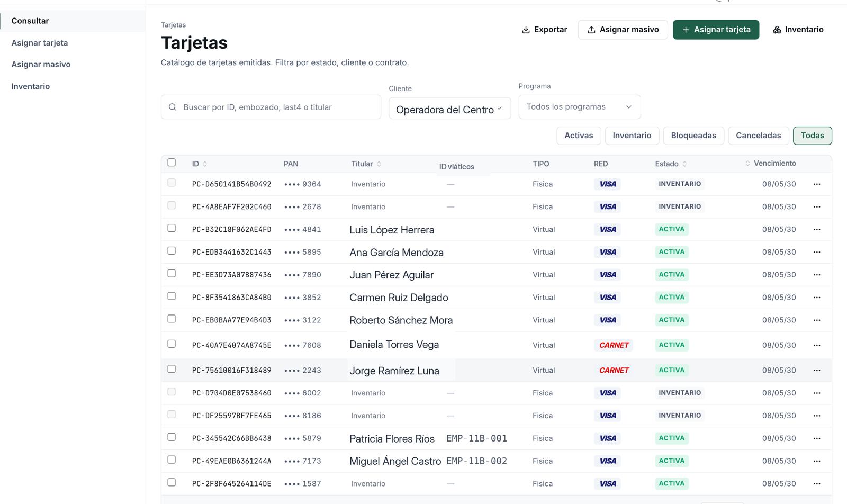Show only Bloqueadas cards filter

[693, 136]
